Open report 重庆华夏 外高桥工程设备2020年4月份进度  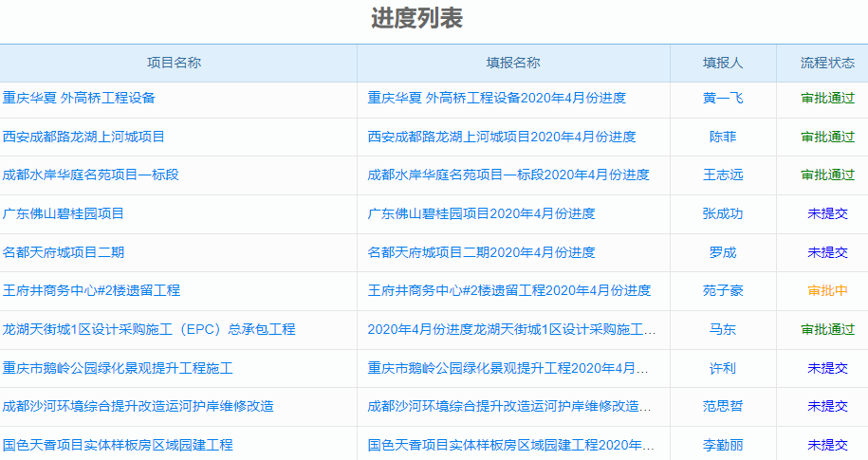click(496, 98)
